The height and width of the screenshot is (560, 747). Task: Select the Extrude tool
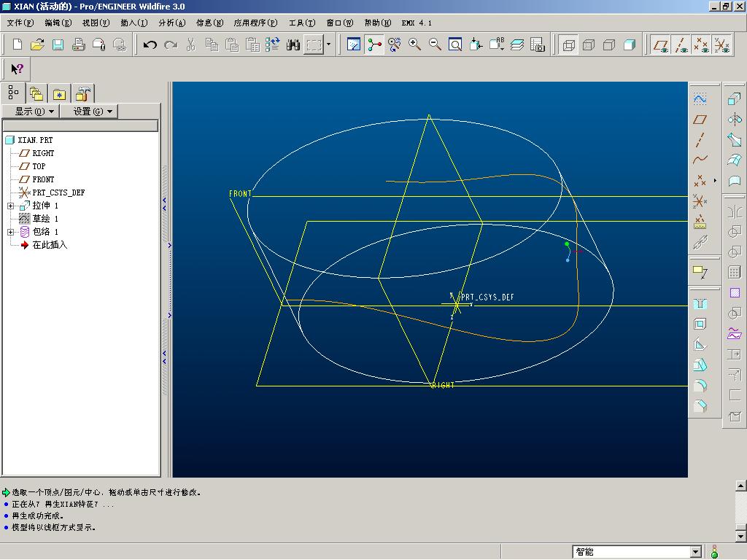[x=734, y=98]
